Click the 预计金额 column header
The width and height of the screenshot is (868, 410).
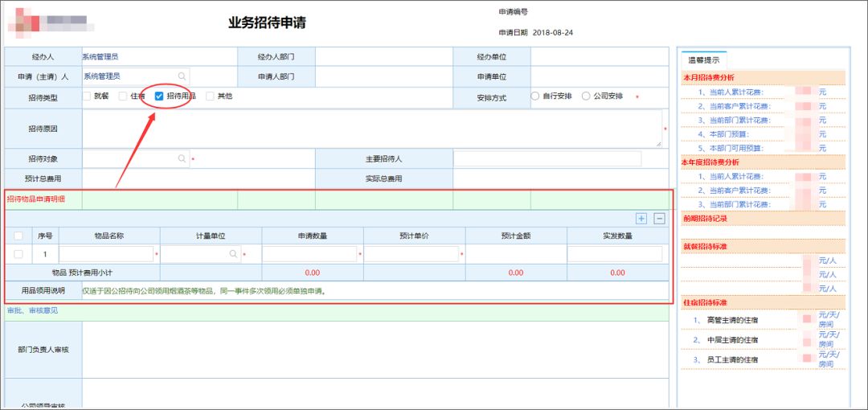(x=516, y=236)
